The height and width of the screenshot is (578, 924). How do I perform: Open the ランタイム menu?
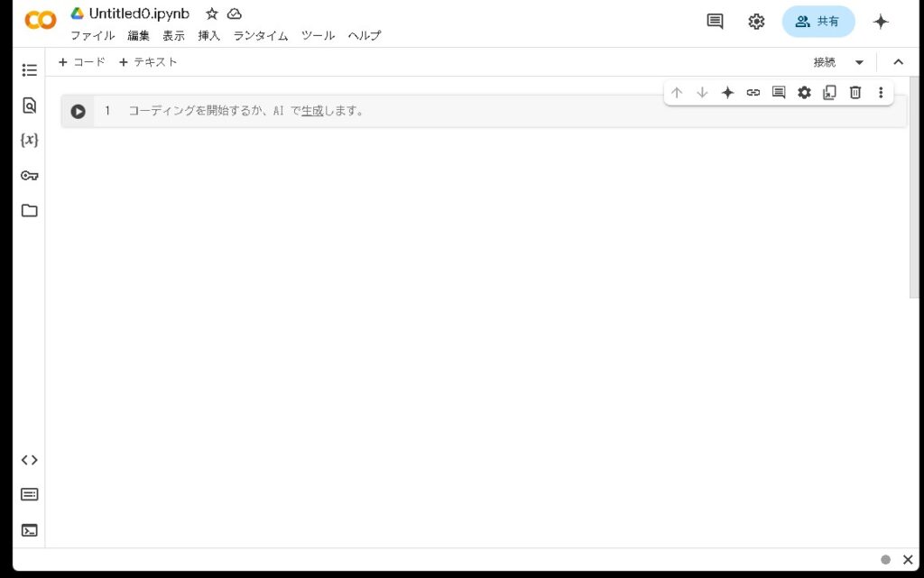click(260, 36)
